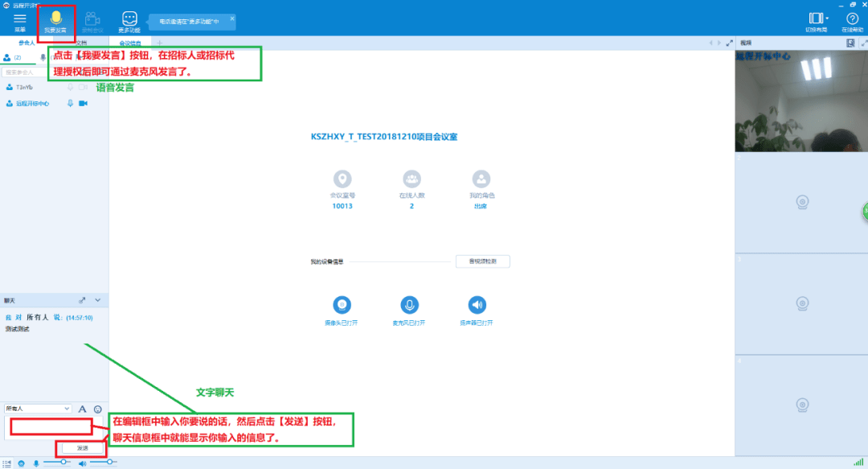868x469 pixels.
Task: Open the chat font settings
Action: point(82,409)
